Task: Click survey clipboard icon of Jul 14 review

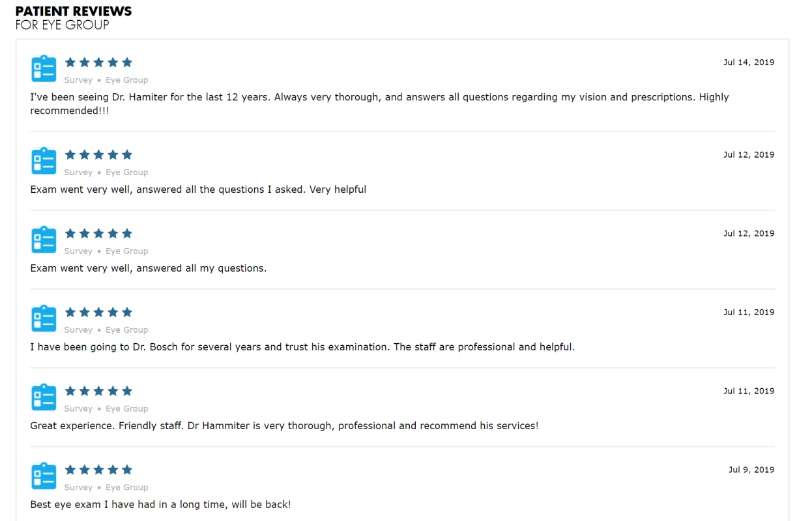Action: pyautogui.click(x=44, y=69)
